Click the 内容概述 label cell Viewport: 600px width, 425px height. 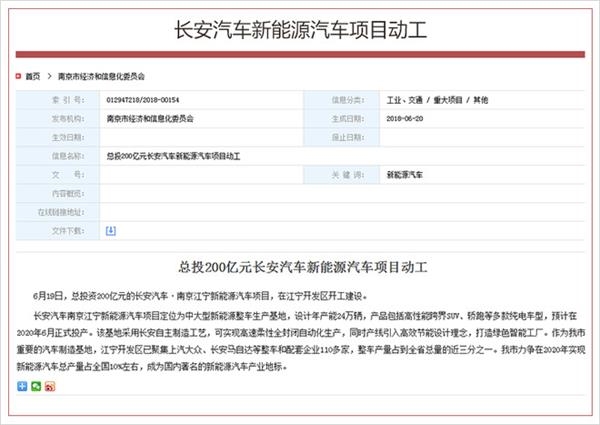tap(58, 194)
